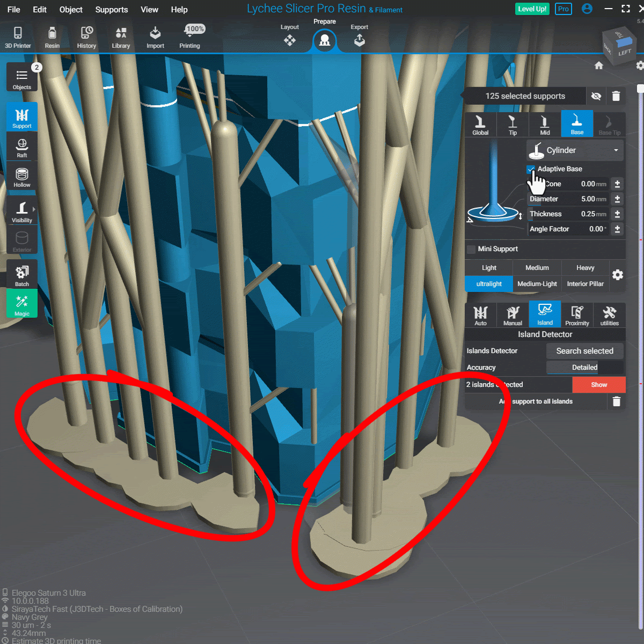Delete the selected supports with trash icon

(x=616, y=96)
